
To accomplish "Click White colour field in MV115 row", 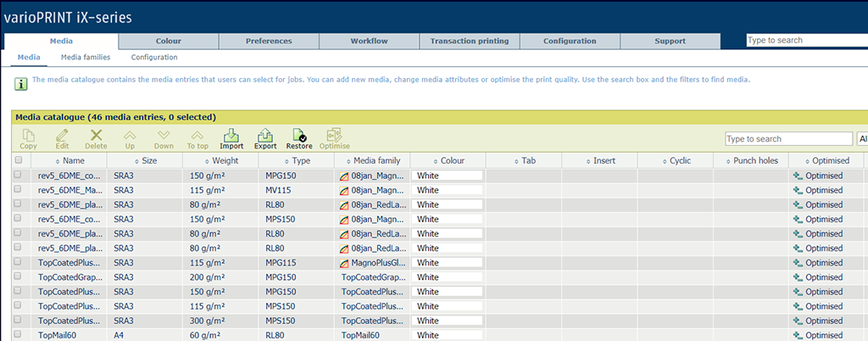I will (447, 190).
